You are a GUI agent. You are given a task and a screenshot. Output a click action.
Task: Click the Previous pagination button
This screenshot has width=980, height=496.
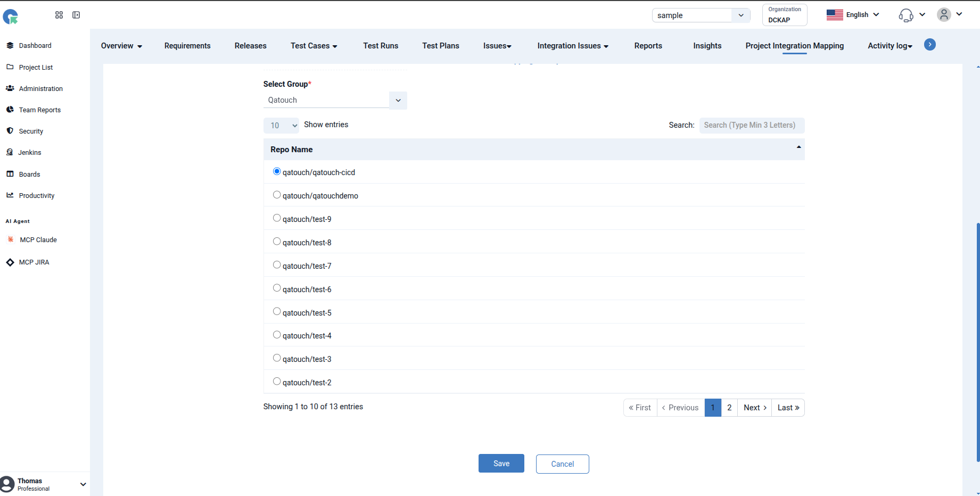point(681,408)
